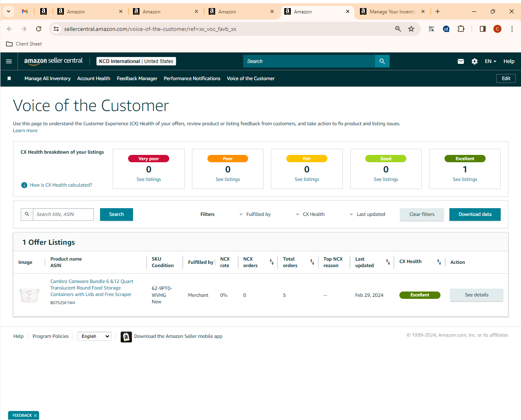Viewport: 521px width, 420px height.
Task: Sort listings by Total orders
Action: click(x=312, y=262)
